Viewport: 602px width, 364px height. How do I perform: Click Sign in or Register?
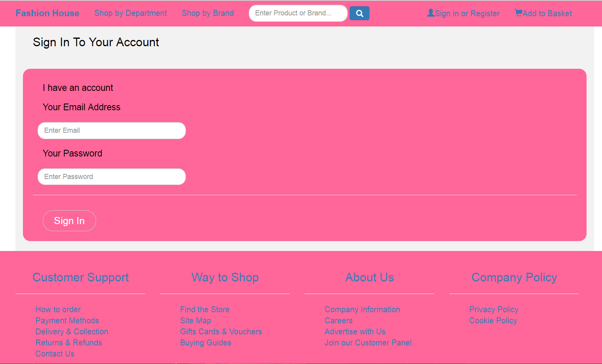[467, 13]
